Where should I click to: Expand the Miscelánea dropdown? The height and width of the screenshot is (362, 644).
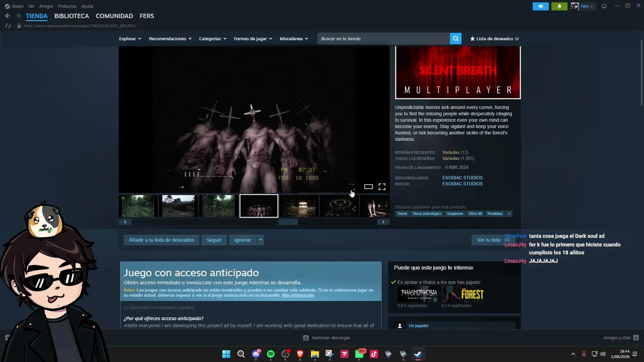(294, 39)
